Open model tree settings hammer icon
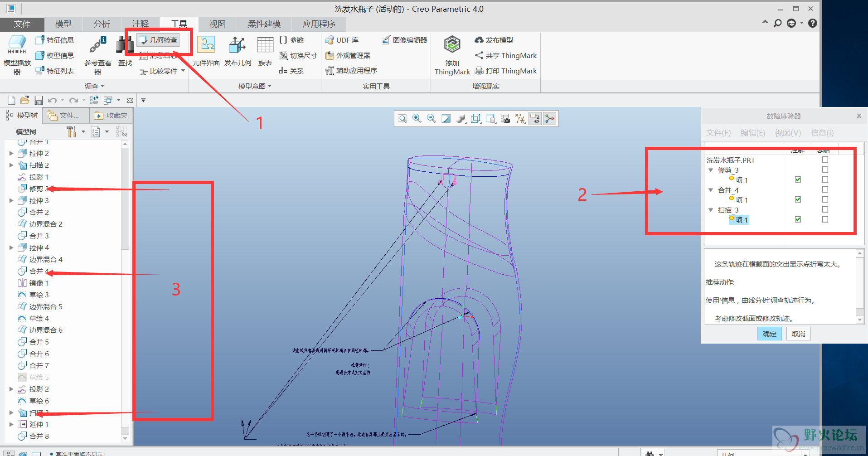The height and width of the screenshot is (456, 868). pyautogui.click(x=71, y=132)
